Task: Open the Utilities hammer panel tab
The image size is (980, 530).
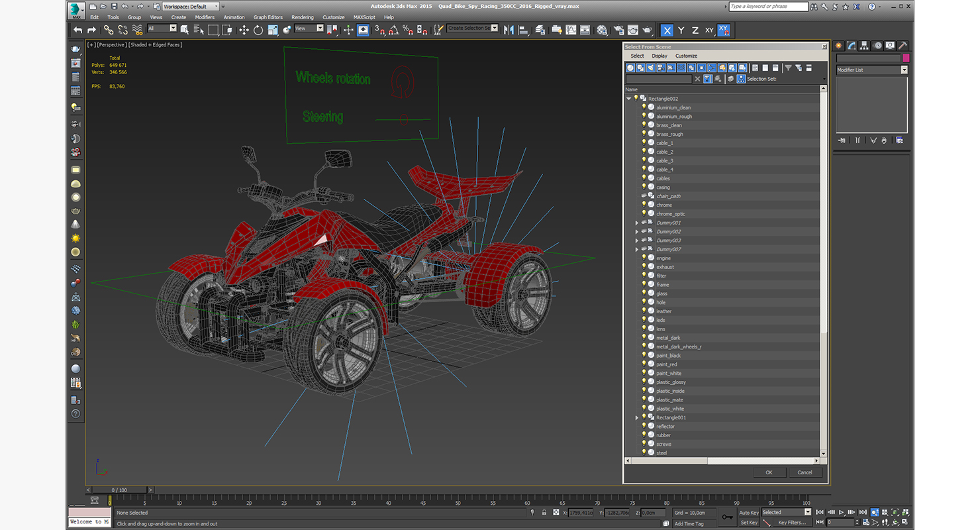Action: [903, 46]
